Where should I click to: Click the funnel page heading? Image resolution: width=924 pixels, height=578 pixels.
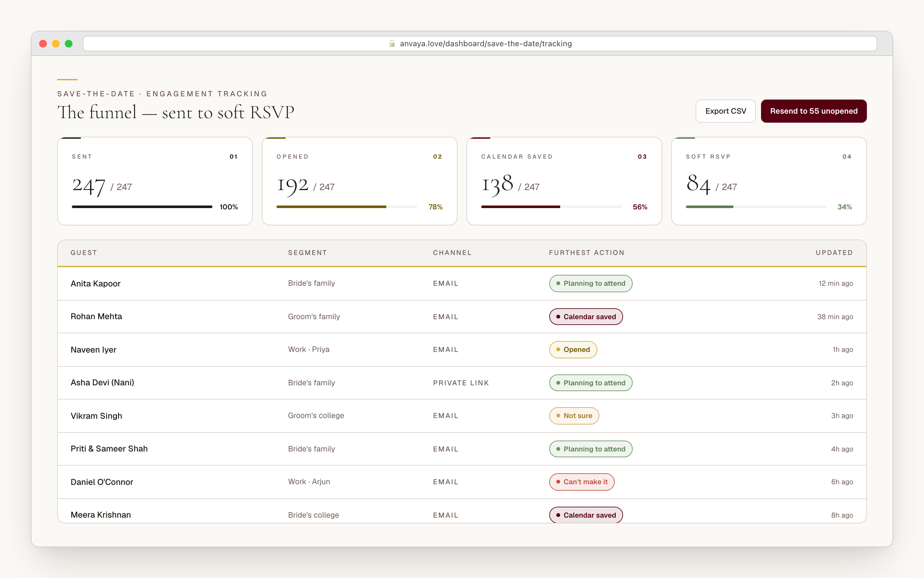tap(175, 112)
